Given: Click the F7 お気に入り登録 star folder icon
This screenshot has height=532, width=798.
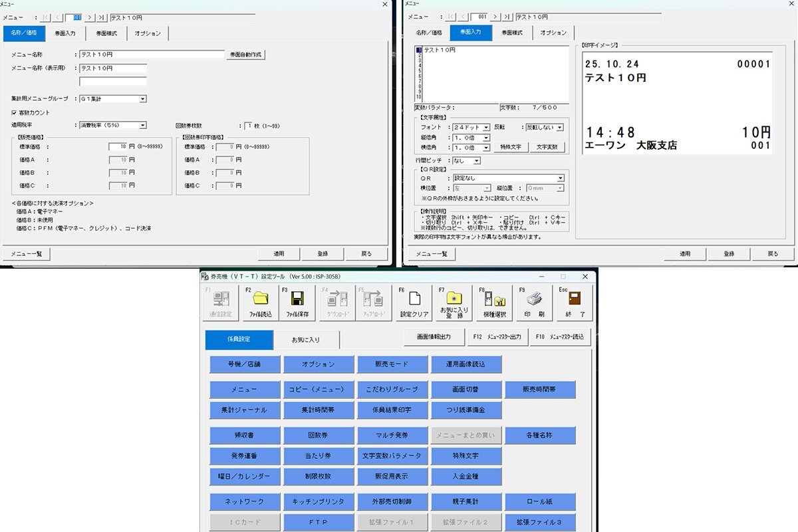Looking at the screenshot, I should tap(454, 298).
